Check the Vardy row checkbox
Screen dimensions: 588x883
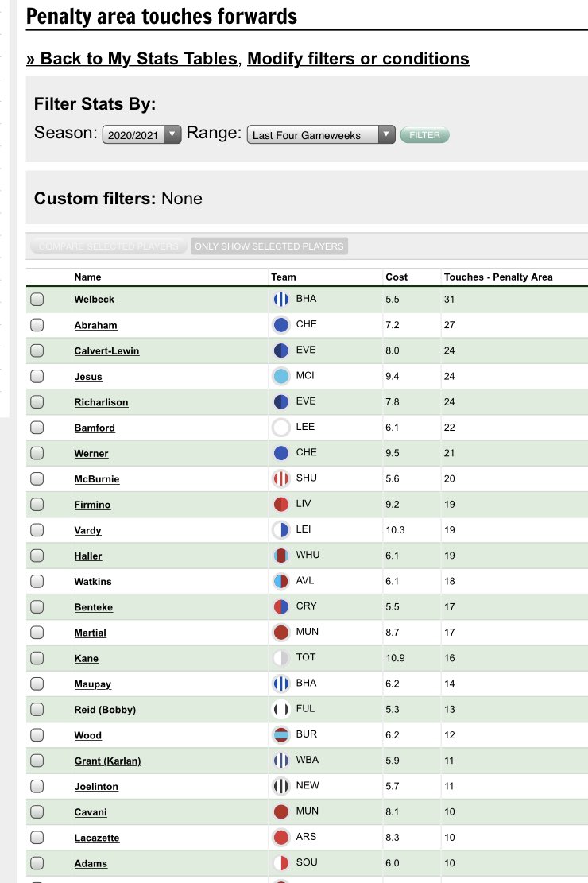37,530
